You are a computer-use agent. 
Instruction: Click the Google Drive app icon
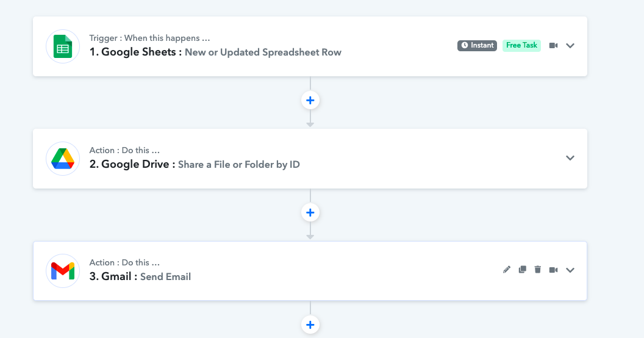(x=63, y=159)
